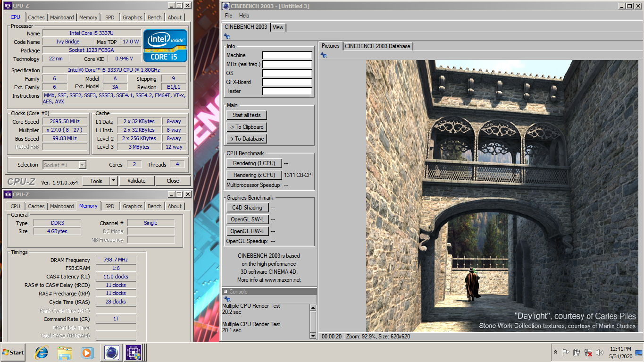Viewport: 644px width, 362px height.
Task: Click the rendered Daylight picture
Action: click(502, 196)
